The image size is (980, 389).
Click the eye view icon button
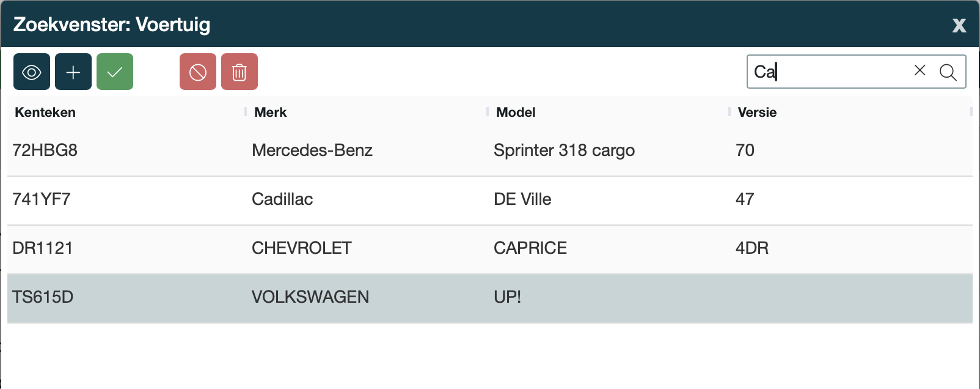pos(32,72)
